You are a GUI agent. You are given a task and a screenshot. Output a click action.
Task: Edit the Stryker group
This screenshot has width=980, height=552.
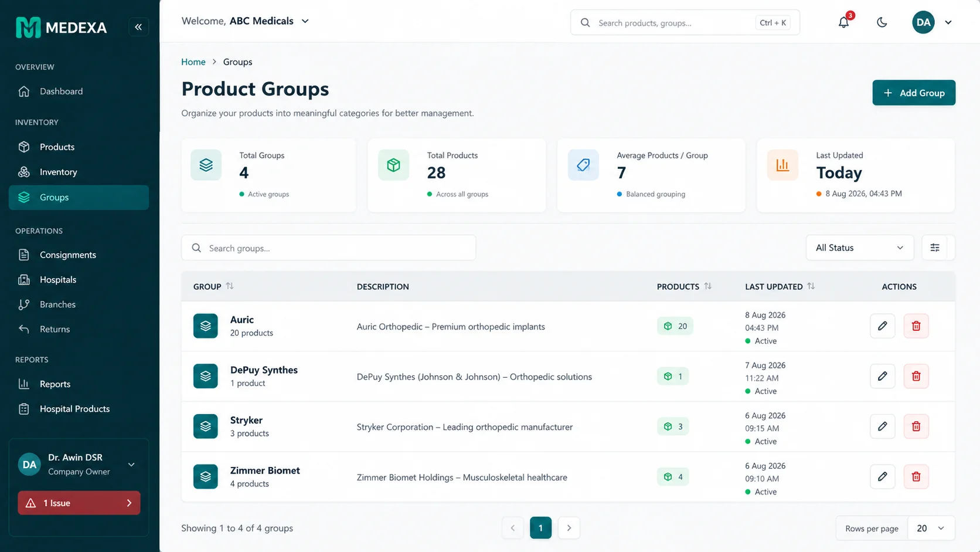point(882,426)
